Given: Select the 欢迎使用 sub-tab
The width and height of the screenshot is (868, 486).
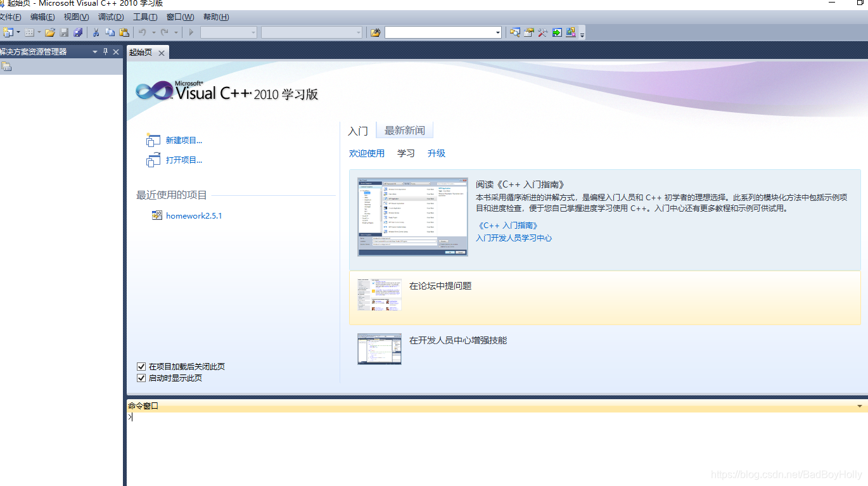Looking at the screenshot, I should click(x=367, y=153).
